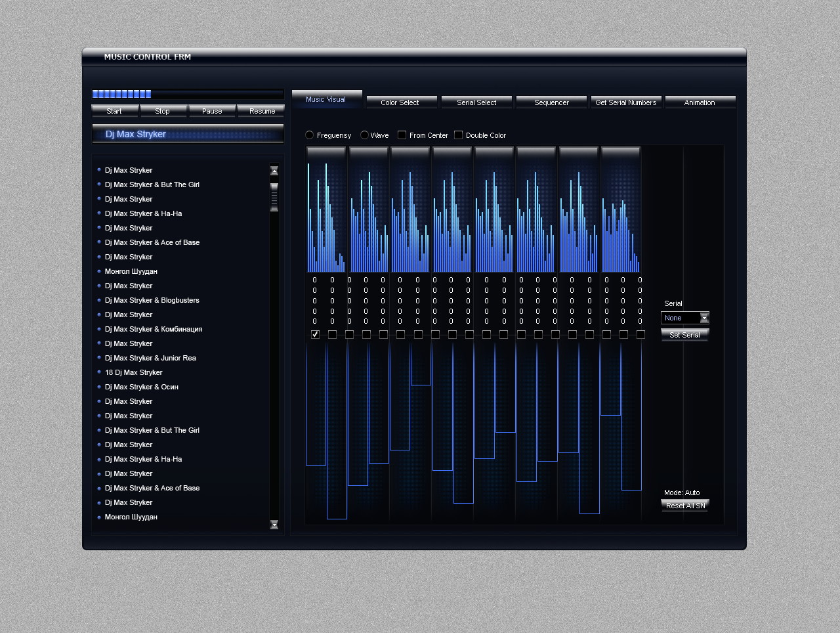Open the Serial dropdown showing None
840x633 pixels.
click(704, 318)
